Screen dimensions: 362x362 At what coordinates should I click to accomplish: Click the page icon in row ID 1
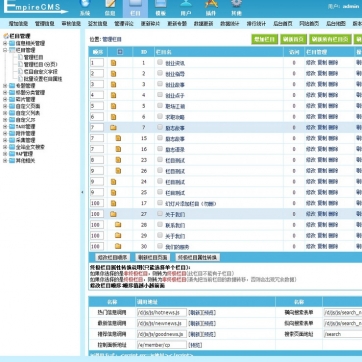[x=113, y=63]
